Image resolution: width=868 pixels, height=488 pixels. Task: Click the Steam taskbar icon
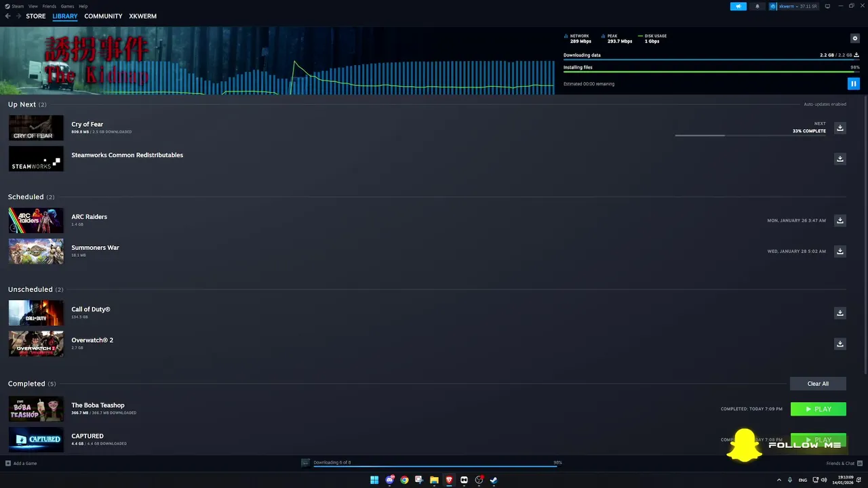(x=494, y=480)
